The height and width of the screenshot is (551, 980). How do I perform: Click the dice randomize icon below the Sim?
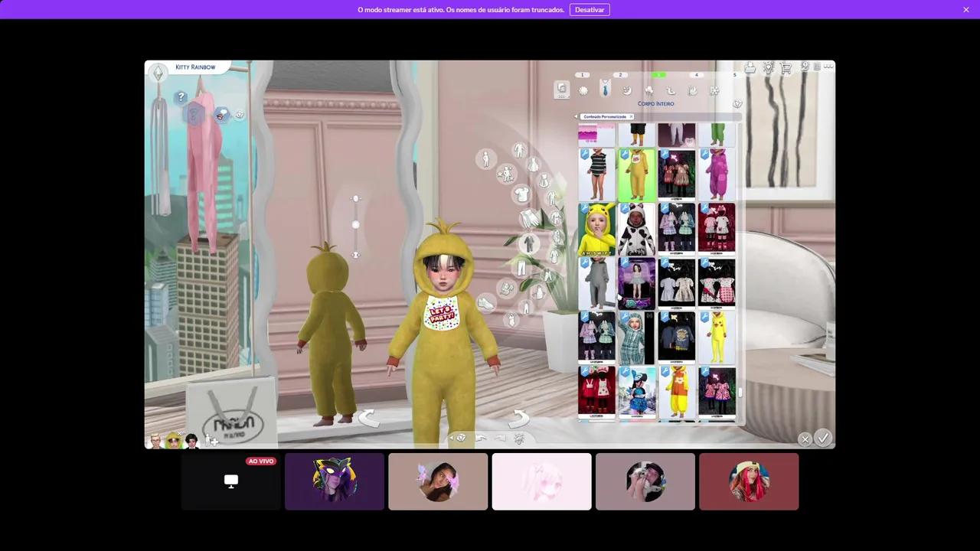(461, 438)
